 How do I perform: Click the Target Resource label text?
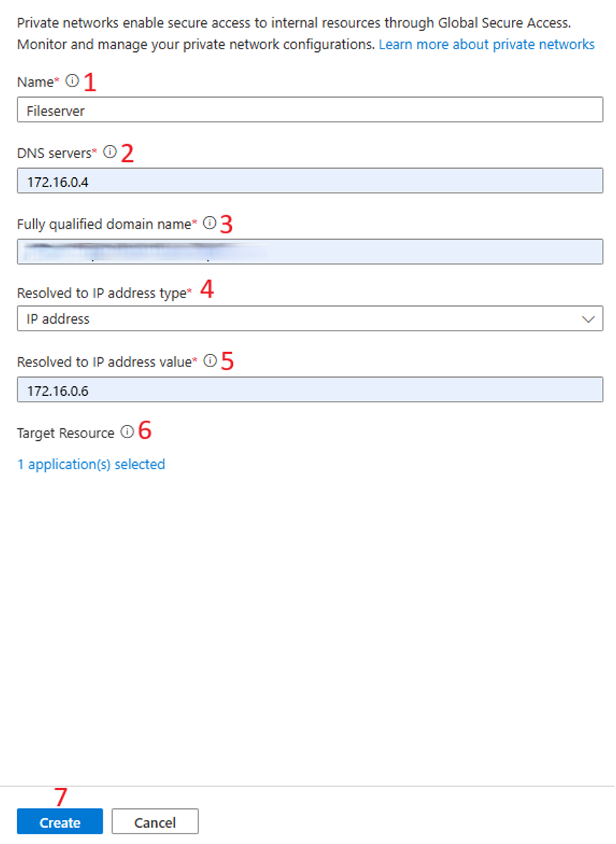[x=65, y=433]
